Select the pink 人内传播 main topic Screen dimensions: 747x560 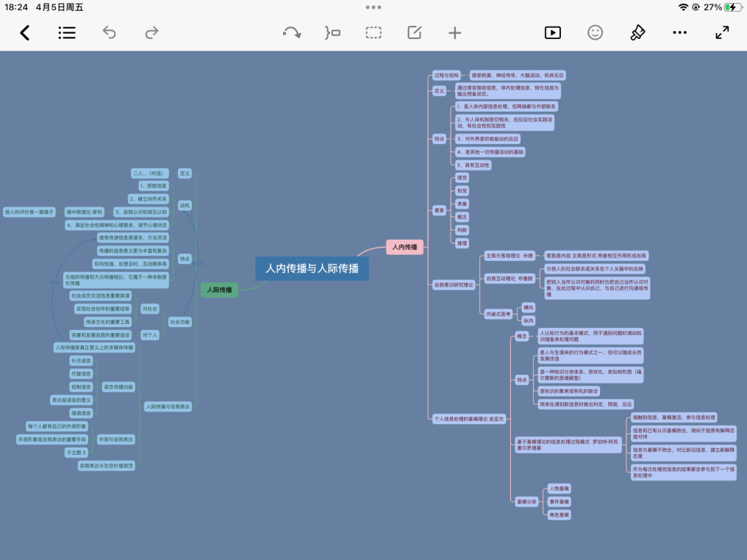(404, 247)
